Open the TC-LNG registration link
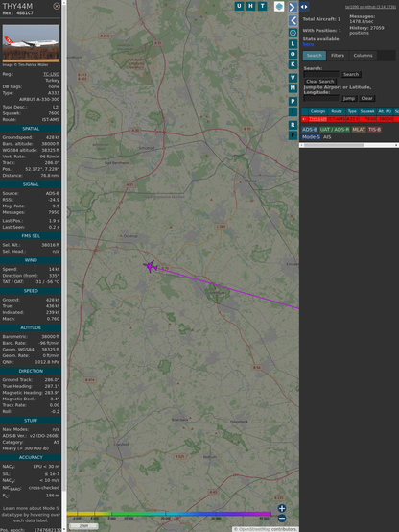The height and width of the screenshot is (532, 399). 51,74
